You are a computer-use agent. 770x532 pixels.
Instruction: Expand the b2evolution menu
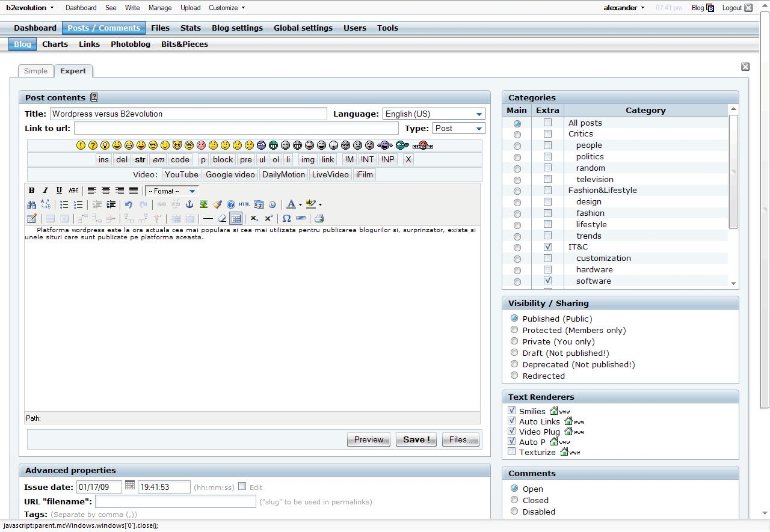tap(29, 8)
